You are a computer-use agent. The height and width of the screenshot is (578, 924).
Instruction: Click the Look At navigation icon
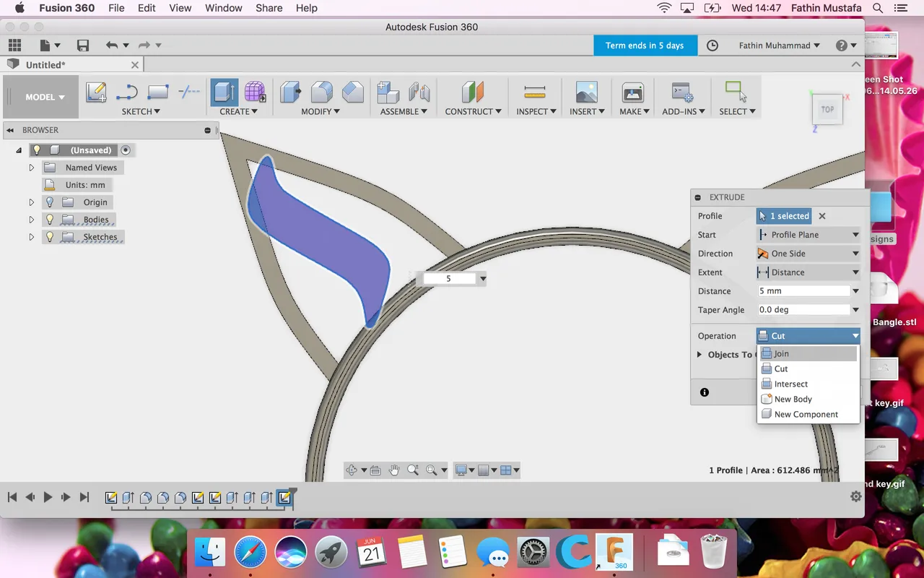coord(375,470)
